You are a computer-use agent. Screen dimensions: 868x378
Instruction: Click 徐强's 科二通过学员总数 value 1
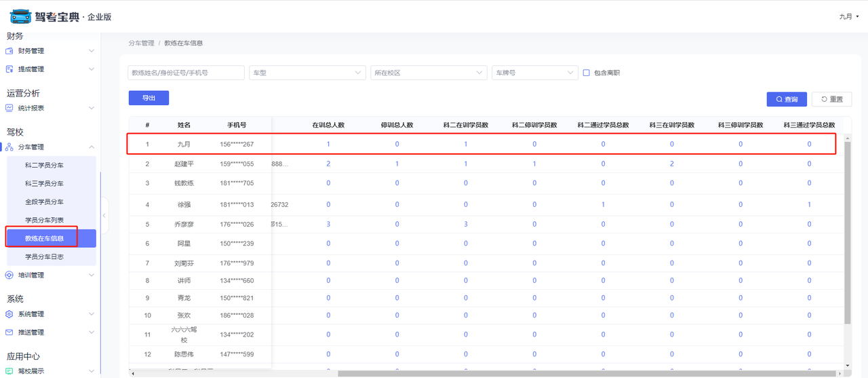pos(603,204)
